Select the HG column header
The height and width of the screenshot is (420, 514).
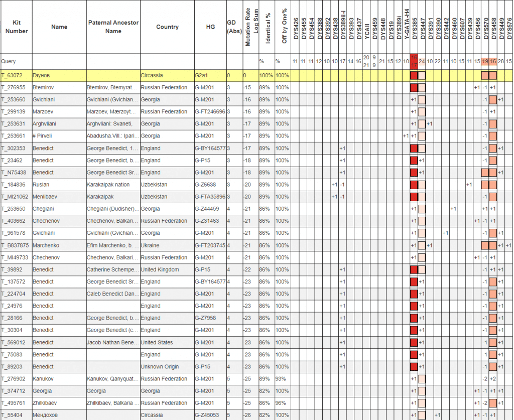point(210,27)
